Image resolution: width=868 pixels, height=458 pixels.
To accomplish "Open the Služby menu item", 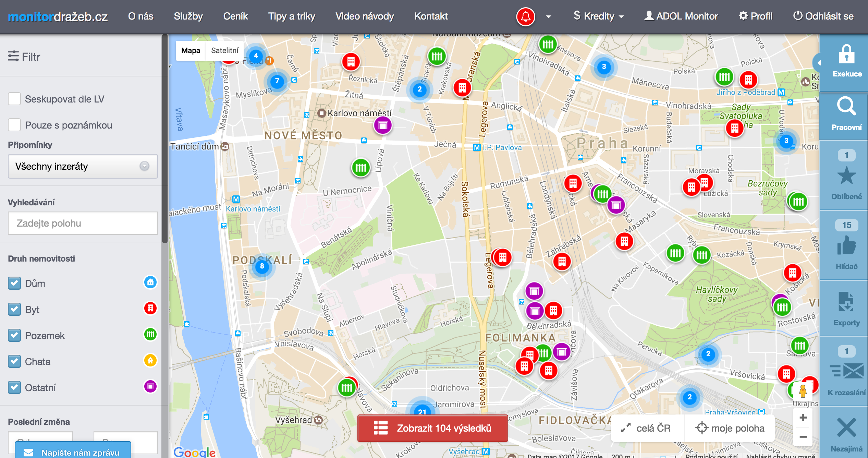I will (x=188, y=16).
